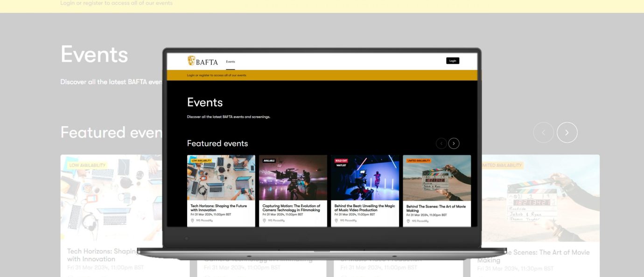
Task: Open the Events navigation tab
Action: [x=231, y=62]
